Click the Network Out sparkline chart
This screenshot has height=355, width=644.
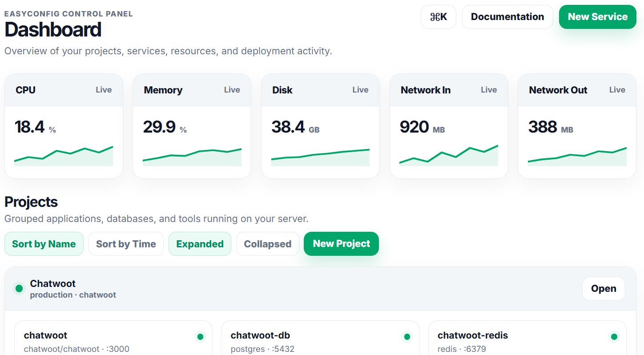[x=577, y=157]
